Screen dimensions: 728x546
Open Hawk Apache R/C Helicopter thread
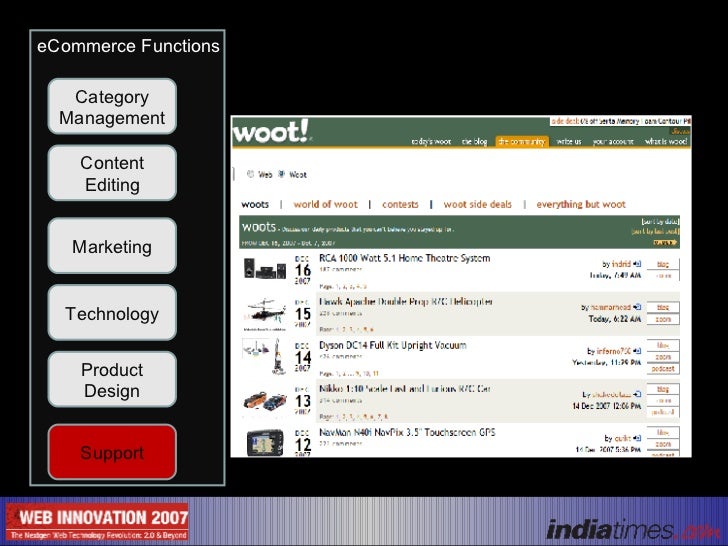406,302
